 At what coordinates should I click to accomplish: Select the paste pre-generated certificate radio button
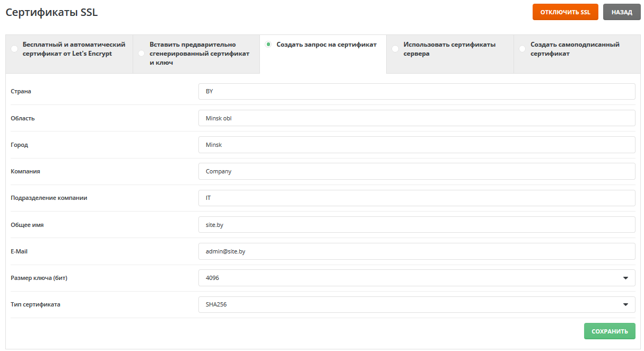pos(141,54)
